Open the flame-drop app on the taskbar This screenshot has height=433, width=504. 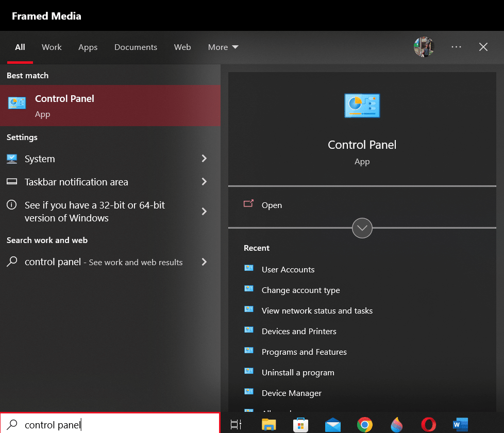397,425
